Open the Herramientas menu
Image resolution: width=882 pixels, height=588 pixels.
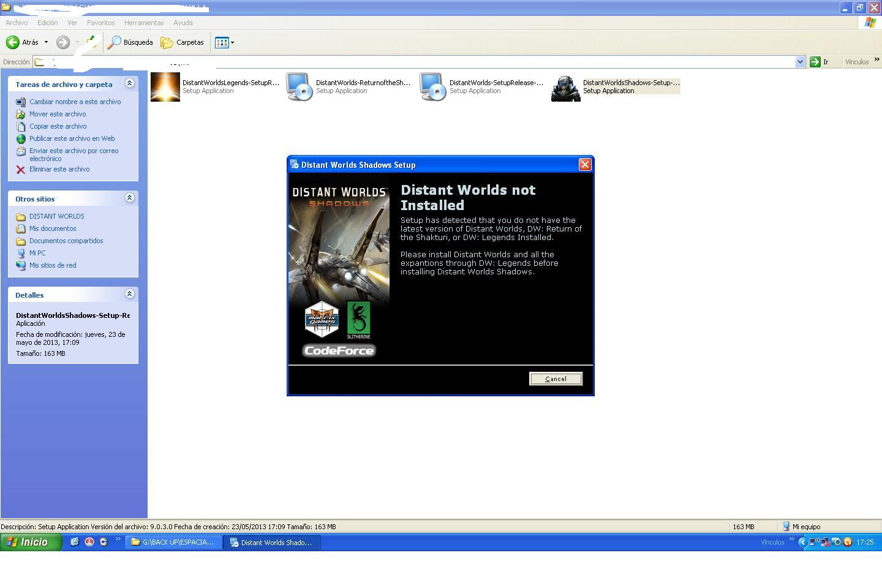pos(144,23)
